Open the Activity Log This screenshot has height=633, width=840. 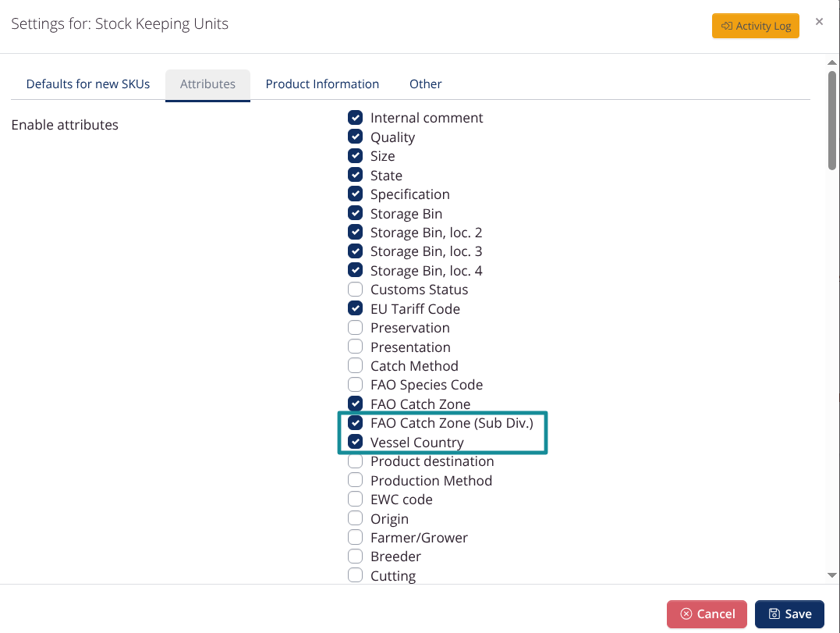[x=755, y=26]
